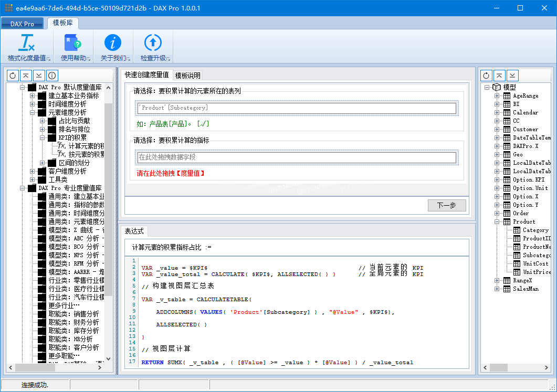Click the 下一步 next step button
557x392 pixels.
point(447,205)
